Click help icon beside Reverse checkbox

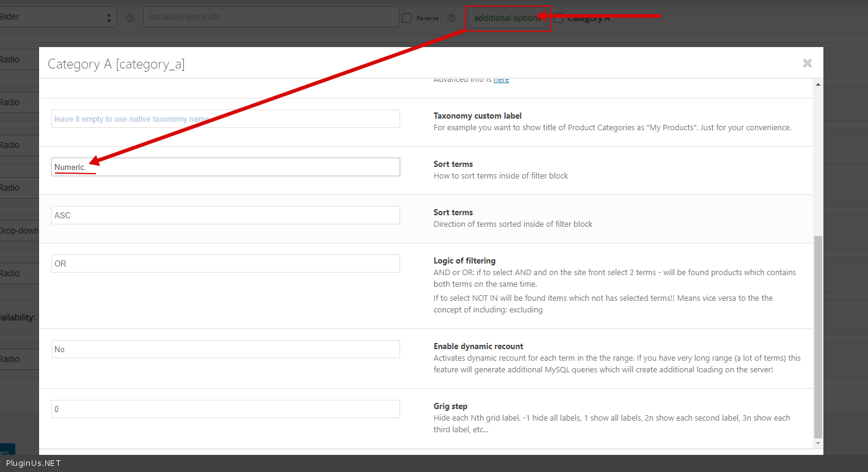coord(451,18)
